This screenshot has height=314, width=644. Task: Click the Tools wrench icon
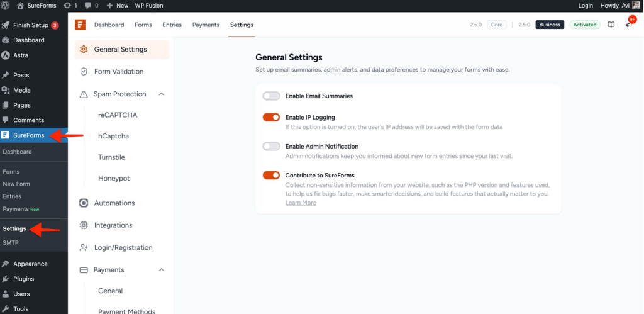[5, 309]
